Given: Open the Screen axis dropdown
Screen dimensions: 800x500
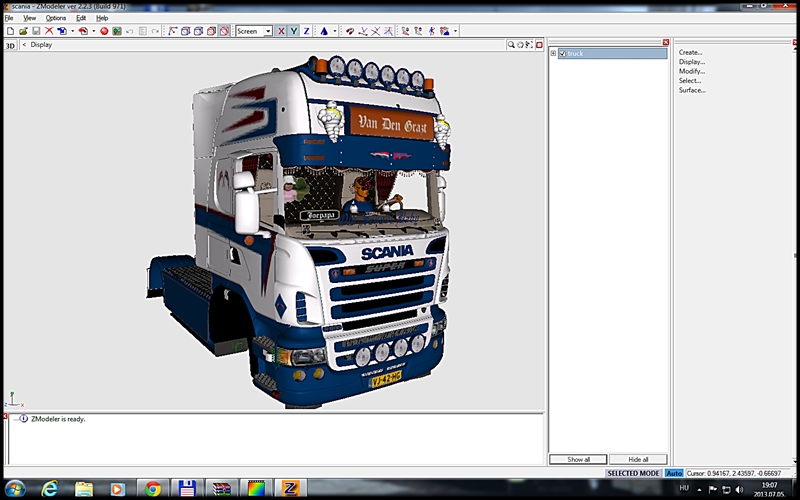Looking at the screenshot, I should (x=267, y=31).
